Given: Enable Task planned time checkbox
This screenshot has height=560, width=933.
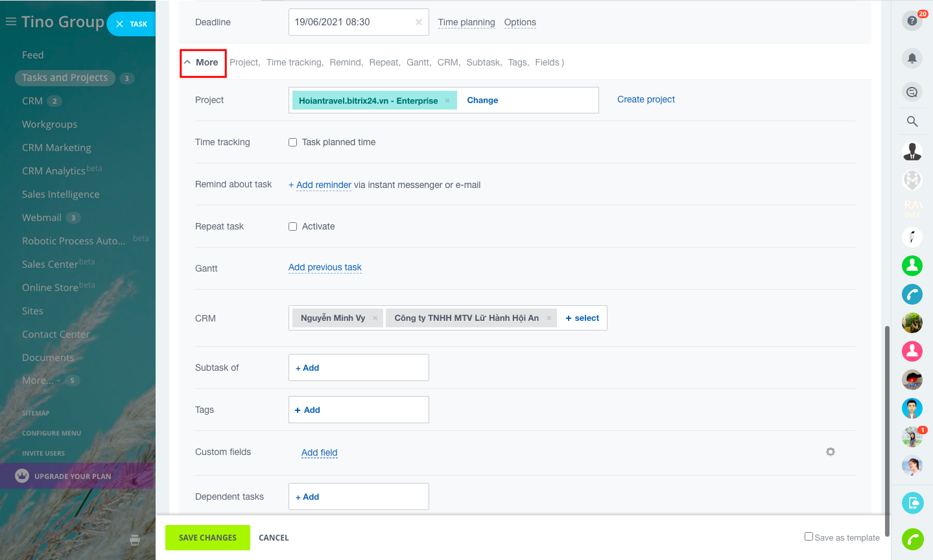Looking at the screenshot, I should click(293, 143).
